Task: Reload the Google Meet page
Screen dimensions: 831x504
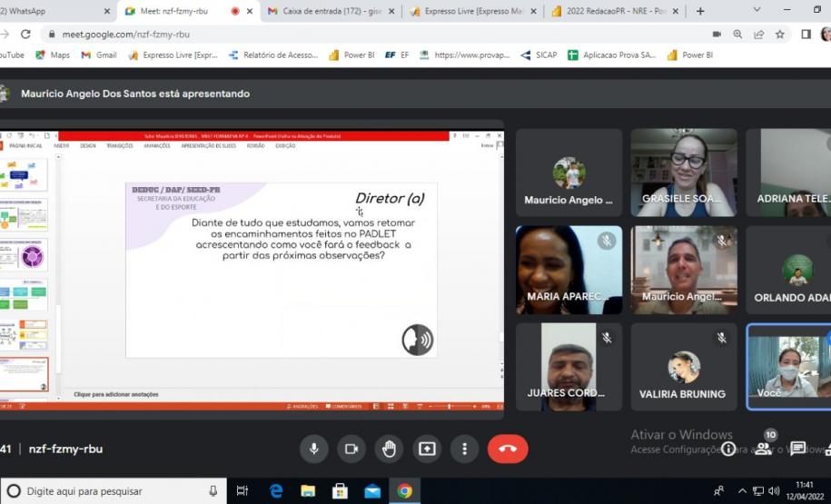Action: 25,35
